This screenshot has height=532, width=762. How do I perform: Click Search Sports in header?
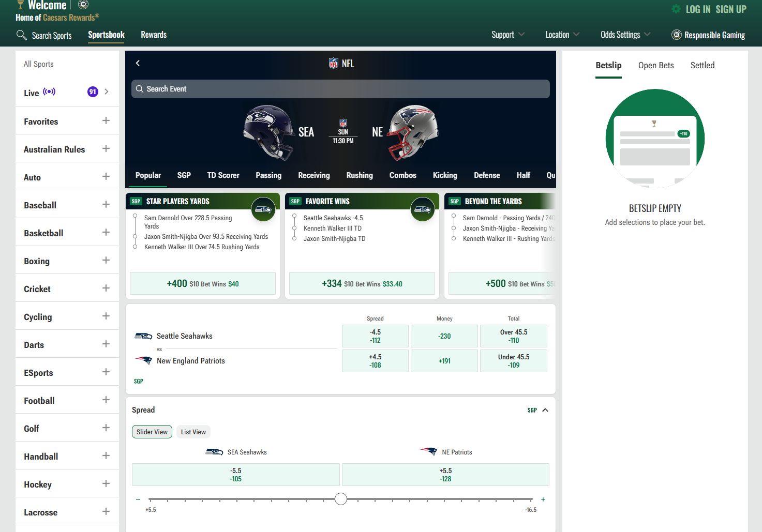click(52, 35)
